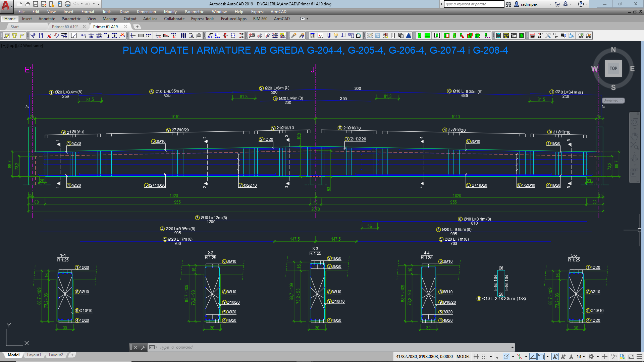Screen dimensions: 644x362
Task: Click the MODEL space button in status bar
Action: [x=464, y=357]
